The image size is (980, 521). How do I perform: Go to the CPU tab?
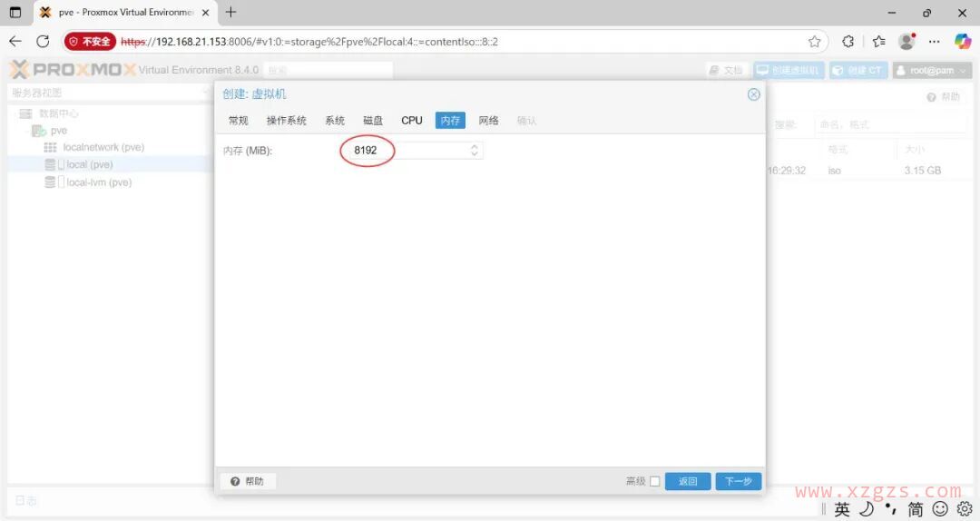click(x=412, y=121)
